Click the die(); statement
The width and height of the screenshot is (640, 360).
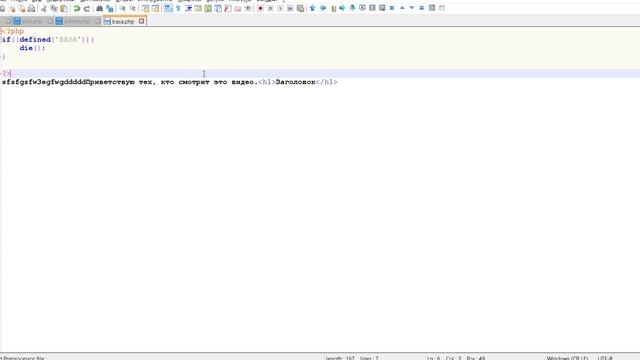pyautogui.click(x=32, y=48)
